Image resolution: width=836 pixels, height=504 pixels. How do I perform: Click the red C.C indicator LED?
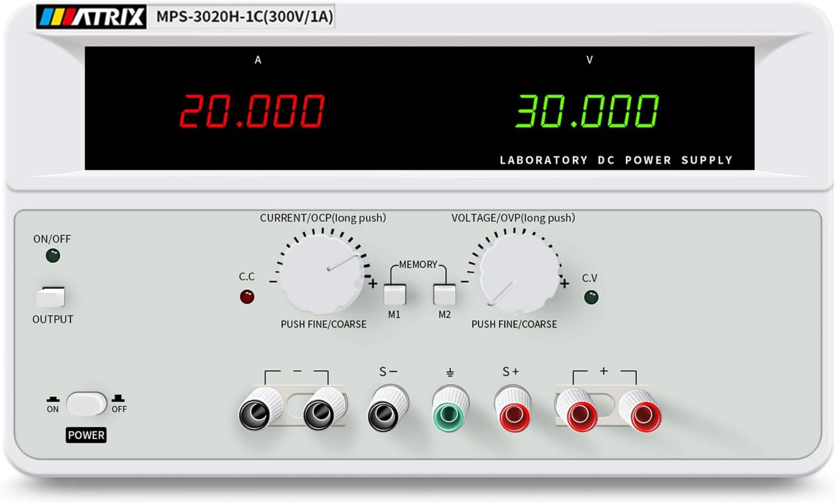(x=247, y=297)
